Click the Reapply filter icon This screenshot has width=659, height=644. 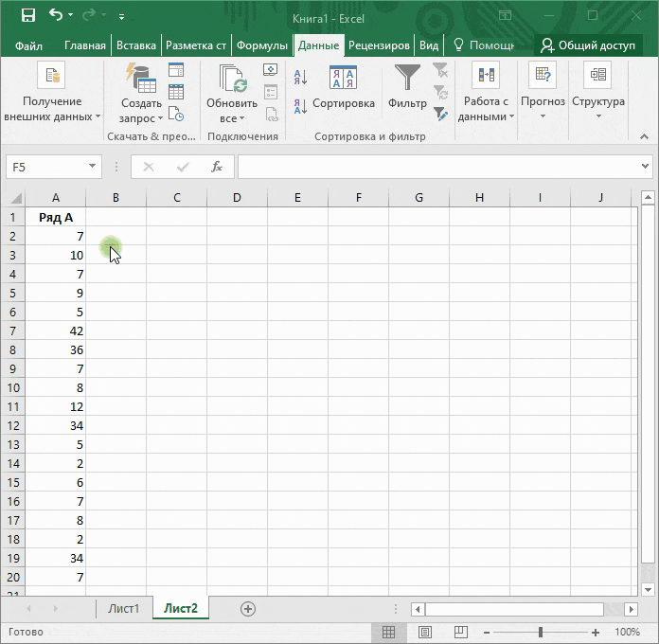pyautogui.click(x=440, y=92)
